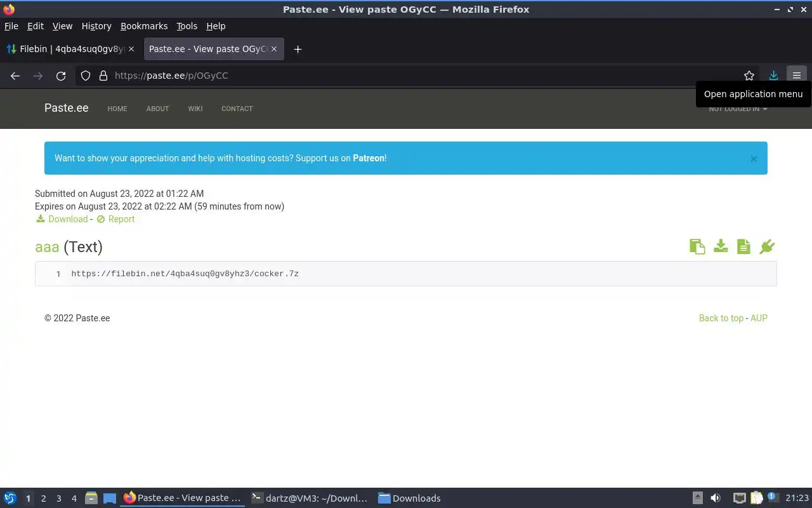Follow the Patreon link in banner
Viewport: 812px width, 508px height.
369,158
